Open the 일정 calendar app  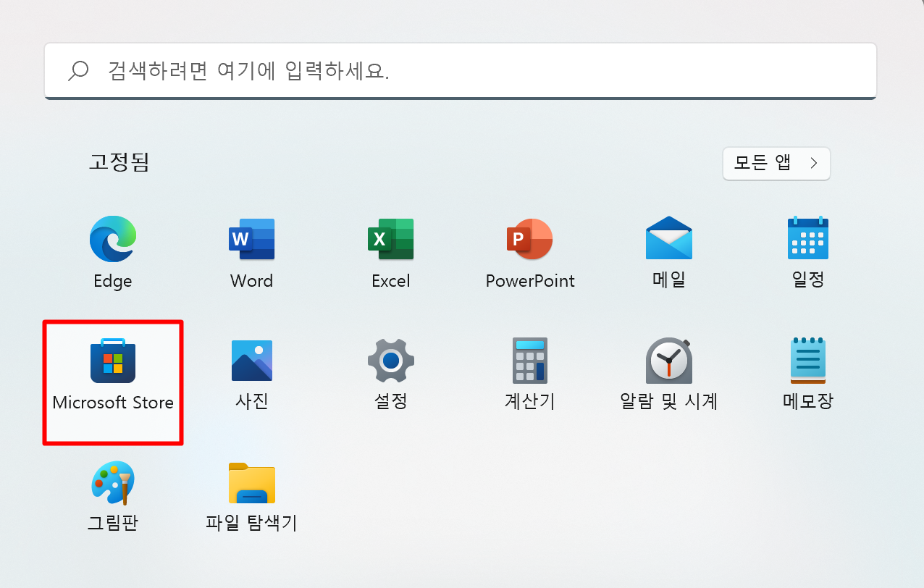807,238
